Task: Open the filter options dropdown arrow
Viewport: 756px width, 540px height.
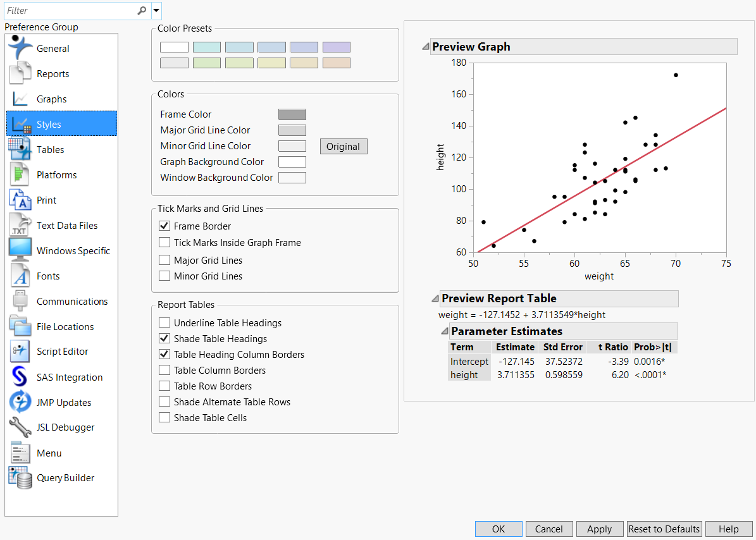Action: point(156,10)
